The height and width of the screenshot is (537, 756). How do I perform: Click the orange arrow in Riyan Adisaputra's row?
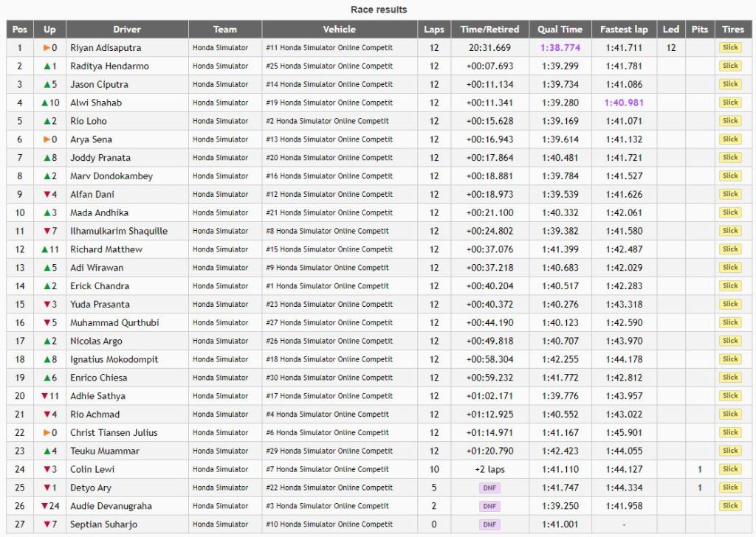(46, 48)
